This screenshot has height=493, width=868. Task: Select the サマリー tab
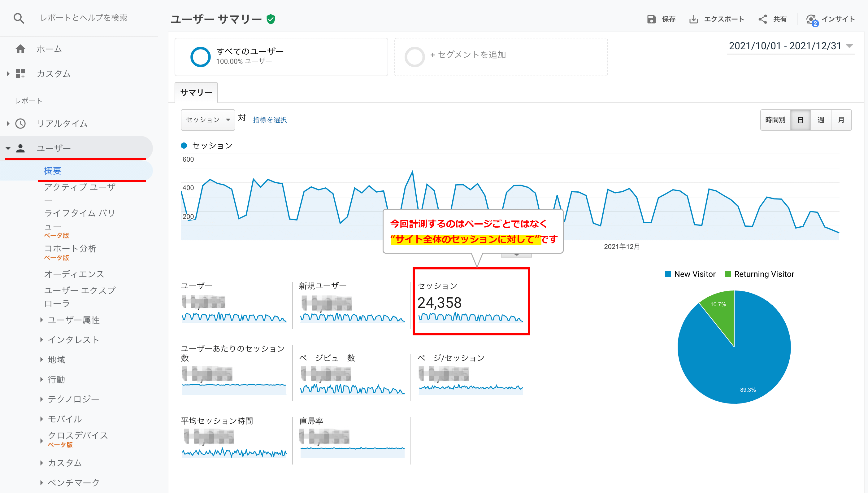coord(196,92)
